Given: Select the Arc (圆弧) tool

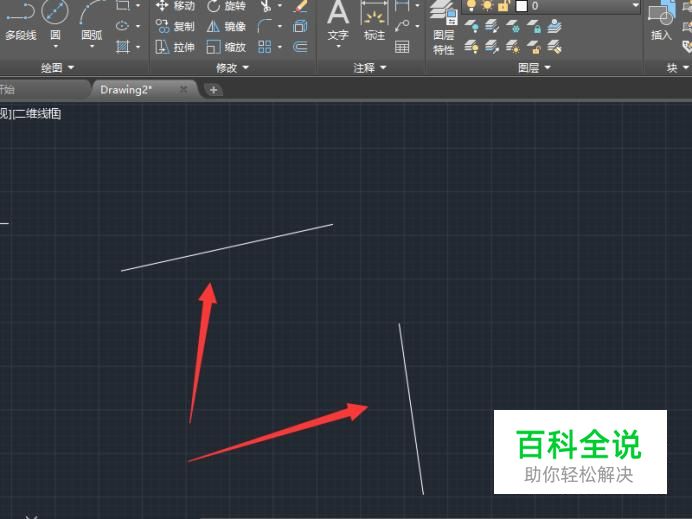Looking at the screenshot, I should point(92,21).
